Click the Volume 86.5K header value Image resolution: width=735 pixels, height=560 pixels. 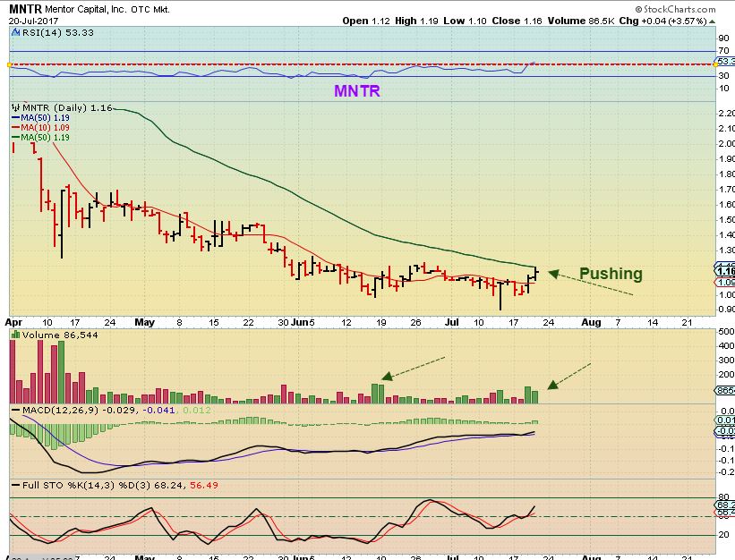[581, 21]
